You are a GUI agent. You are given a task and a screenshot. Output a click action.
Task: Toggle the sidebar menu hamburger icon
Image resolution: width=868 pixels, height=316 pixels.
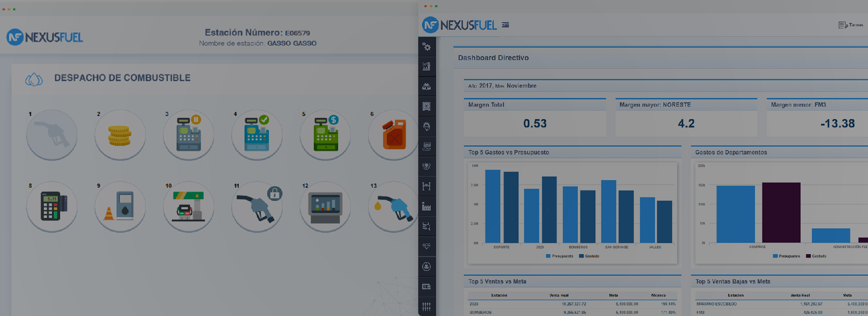tap(505, 25)
